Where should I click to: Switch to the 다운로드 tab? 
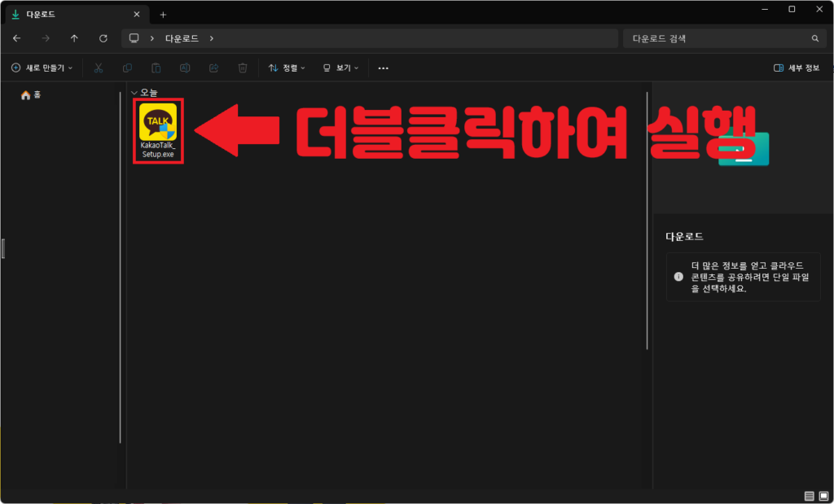[77, 15]
